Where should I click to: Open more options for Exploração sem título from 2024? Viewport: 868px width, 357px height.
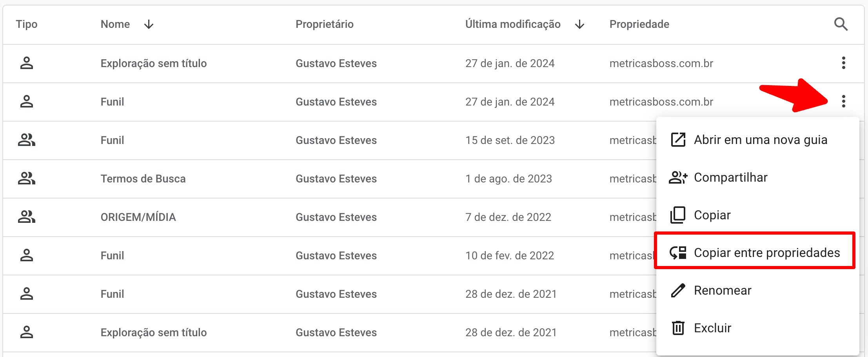(x=843, y=63)
